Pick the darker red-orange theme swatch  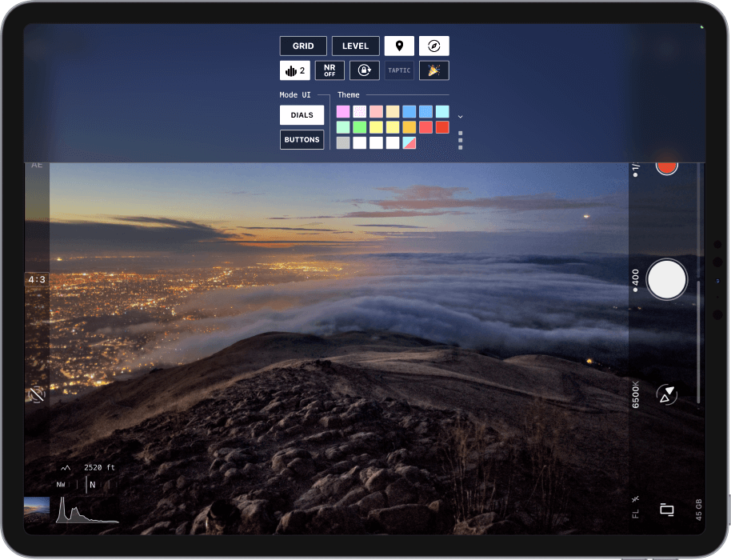[x=442, y=127]
